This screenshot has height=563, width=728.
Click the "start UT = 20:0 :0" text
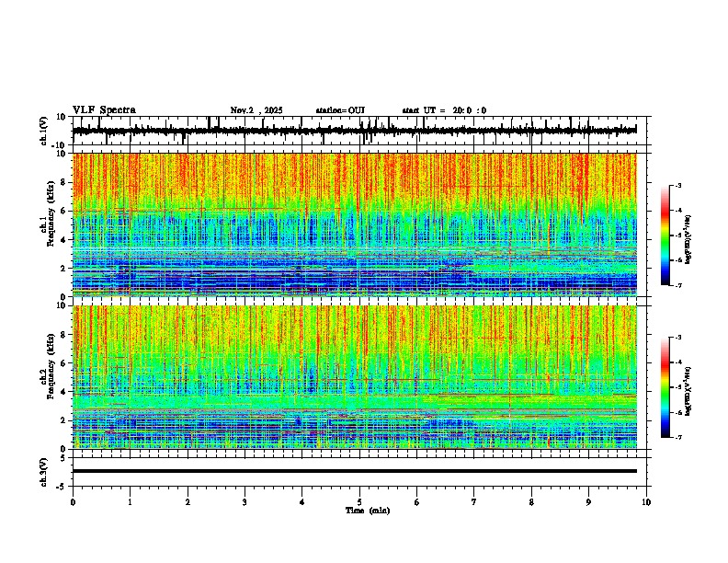click(444, 110)
